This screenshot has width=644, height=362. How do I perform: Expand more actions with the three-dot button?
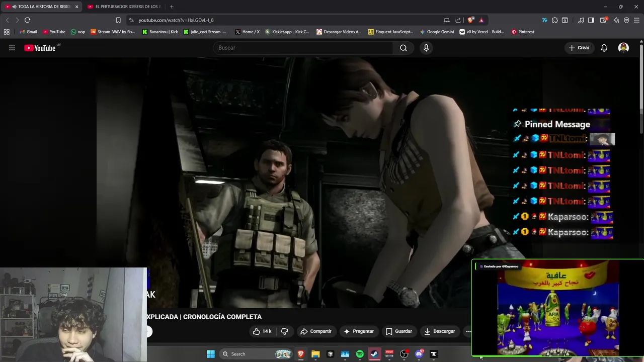tap(468, 331)
